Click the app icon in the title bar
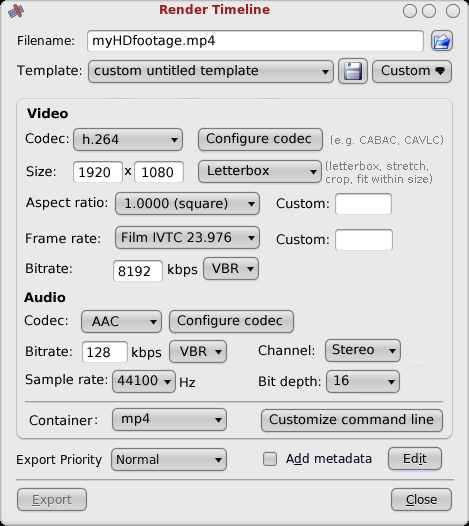 coord(16,11)
